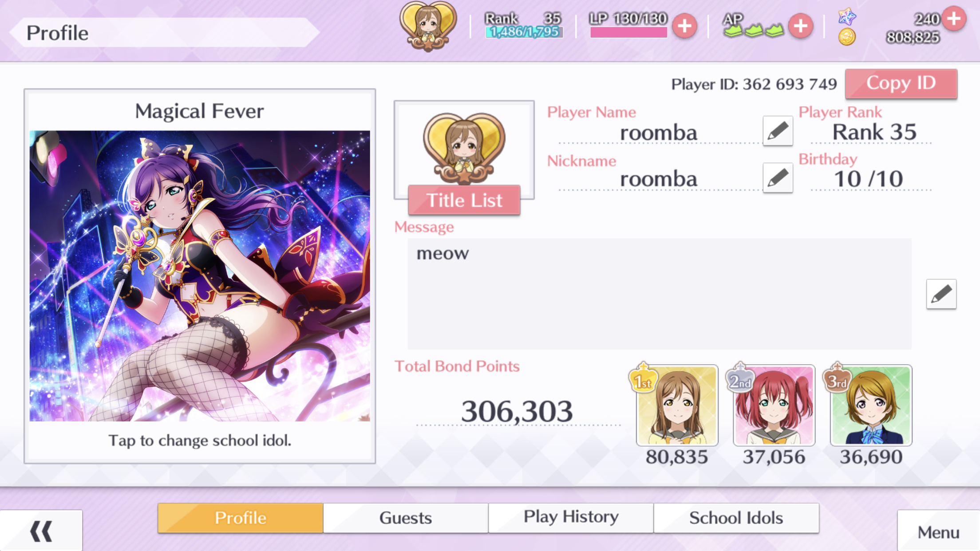Buy star gems with the plus icon

click(x=954, y=19)
